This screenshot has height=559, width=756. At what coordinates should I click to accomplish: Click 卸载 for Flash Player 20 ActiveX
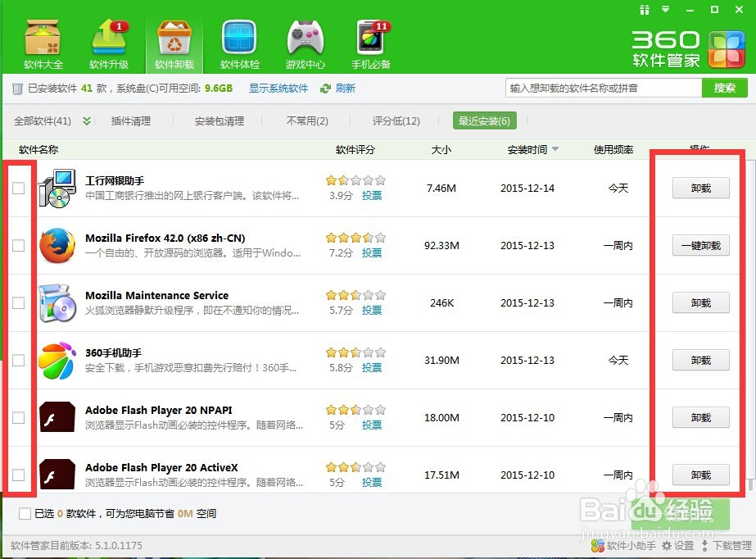click(701, 475)
